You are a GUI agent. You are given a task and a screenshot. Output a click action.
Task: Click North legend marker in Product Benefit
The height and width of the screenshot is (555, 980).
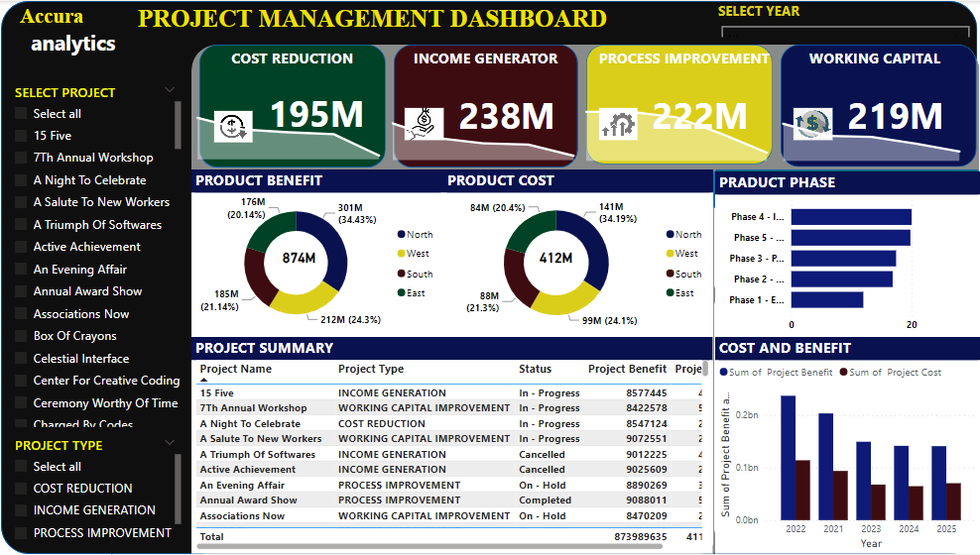[402, 235]
